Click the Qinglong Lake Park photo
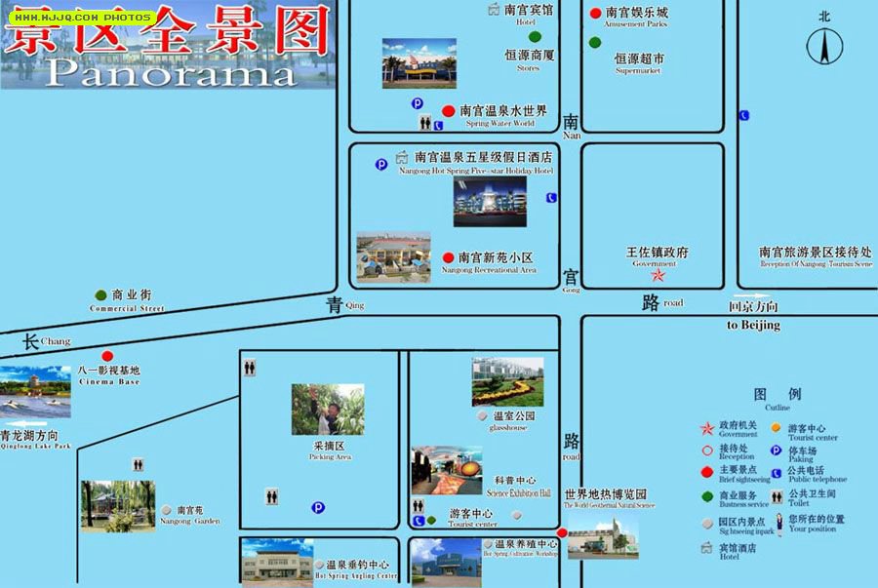 click(35, 393)
